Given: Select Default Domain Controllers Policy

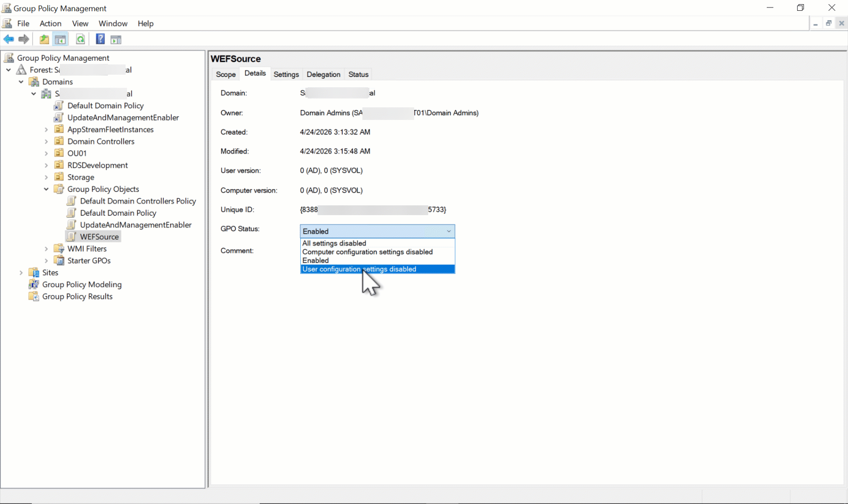Looking at the screenshot, I should tap(138, 201).
